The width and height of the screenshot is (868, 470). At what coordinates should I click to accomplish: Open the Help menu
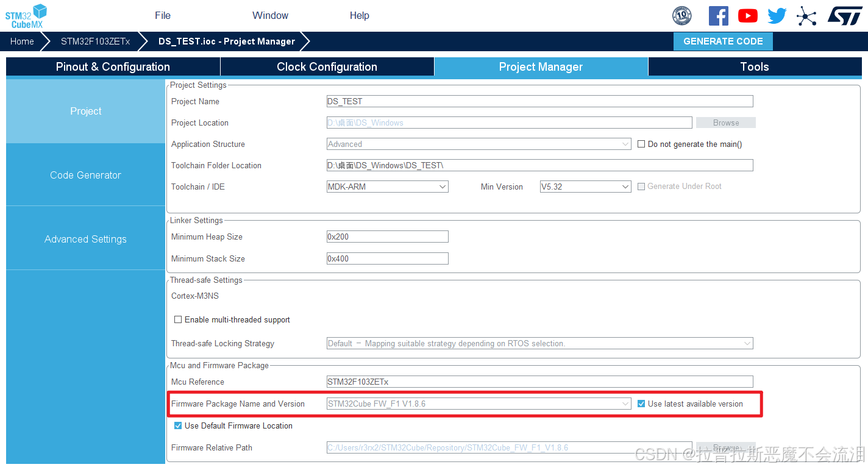tap(360, 16)
